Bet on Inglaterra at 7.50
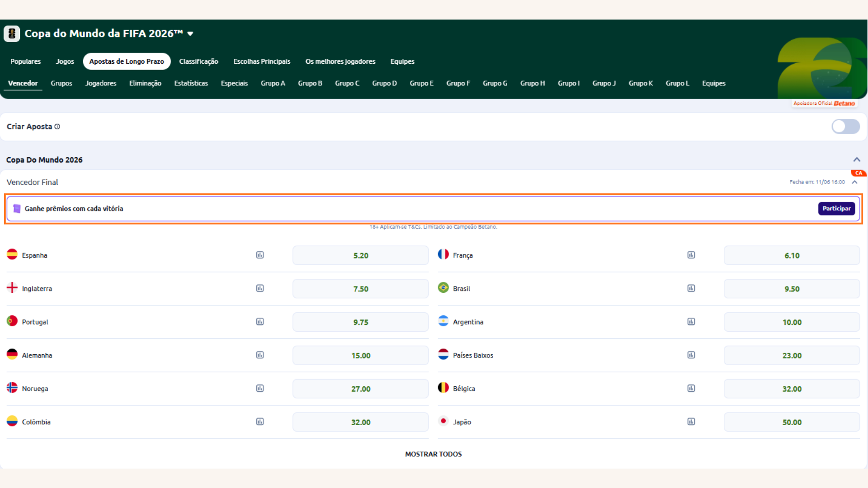 tap(360, 289)
